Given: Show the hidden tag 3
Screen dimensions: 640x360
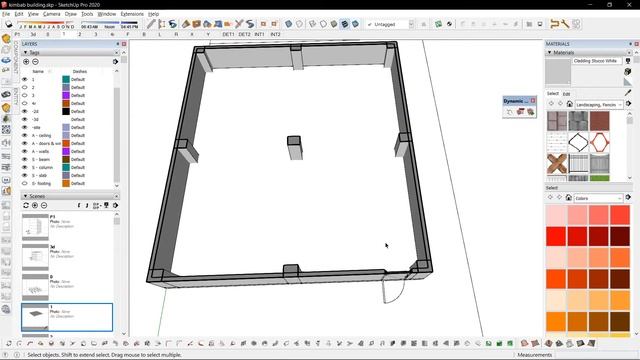Looking at the screenshot, I should pos(24,95).
